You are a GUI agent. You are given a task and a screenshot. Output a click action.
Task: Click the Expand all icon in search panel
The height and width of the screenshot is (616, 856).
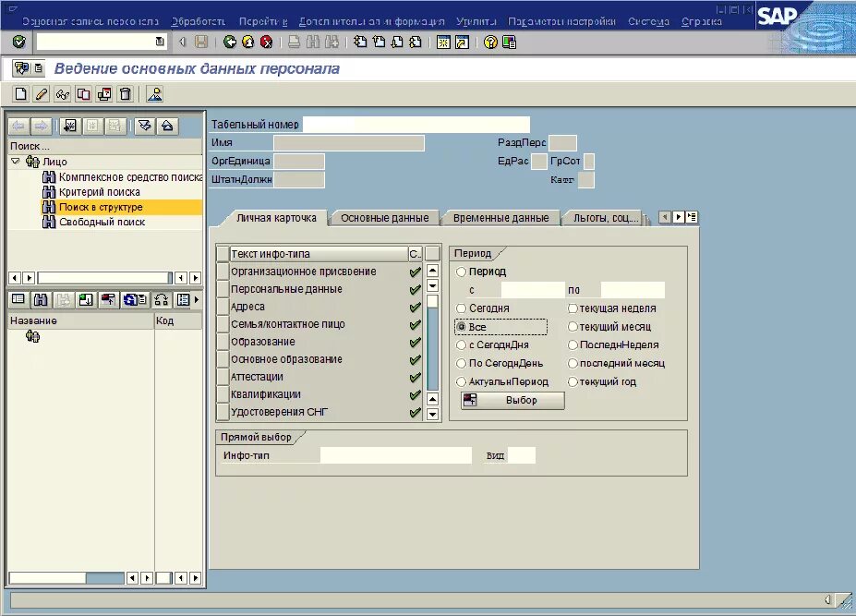[x=144, y=127]
